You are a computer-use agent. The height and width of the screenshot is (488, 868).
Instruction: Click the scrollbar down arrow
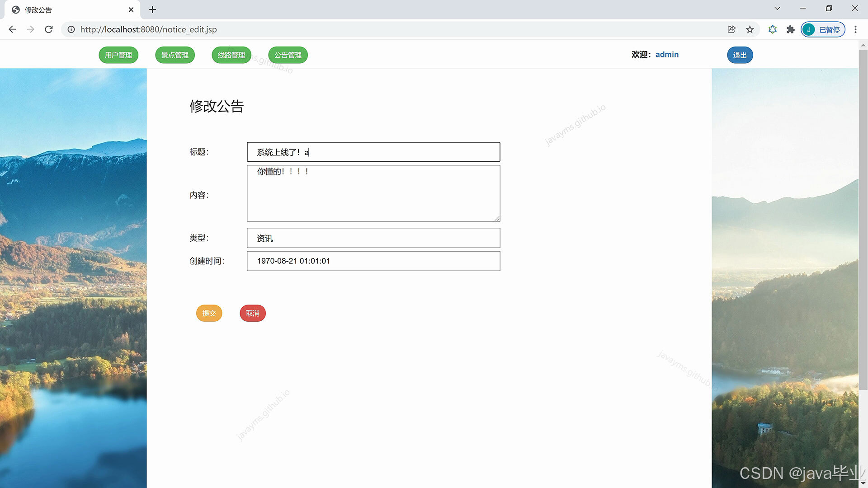pos(863,483)
